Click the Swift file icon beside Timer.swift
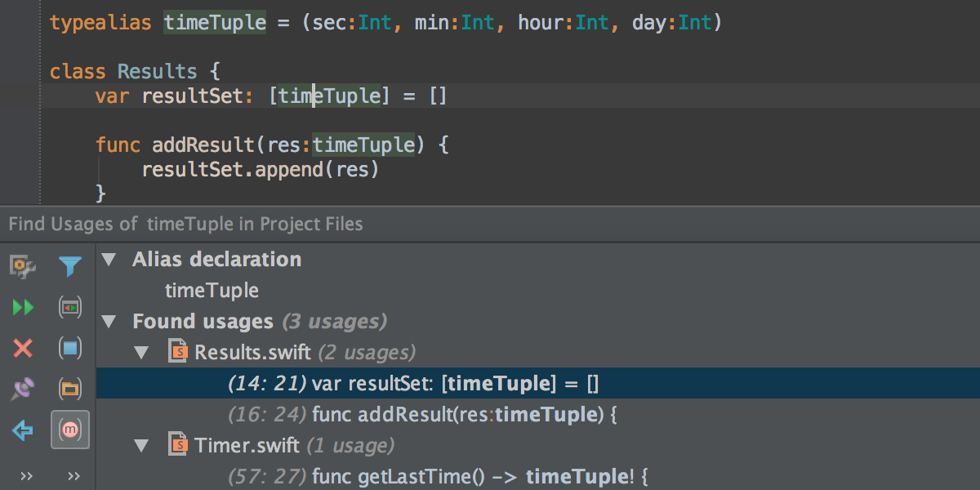The width and height of the screenshot is (980, 490). point(179,445)
